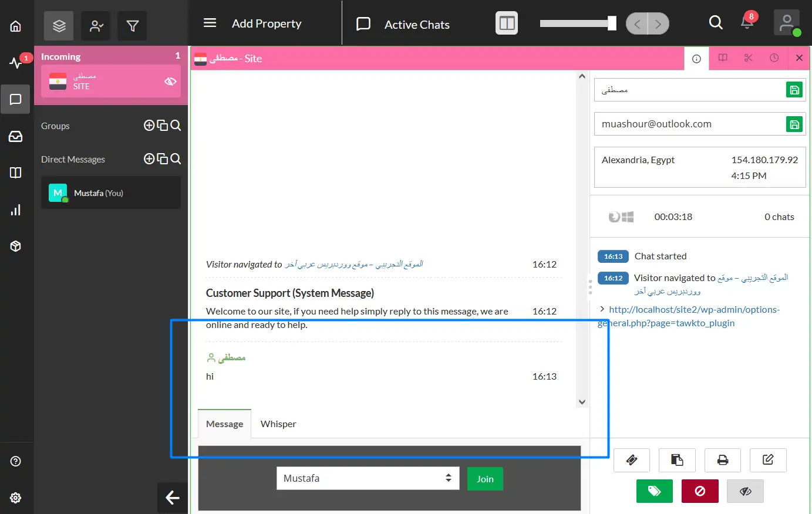This screenshot has width=812, height=514.
Task: Click the ticket icon button below details
Action: (x=632, y=460)
